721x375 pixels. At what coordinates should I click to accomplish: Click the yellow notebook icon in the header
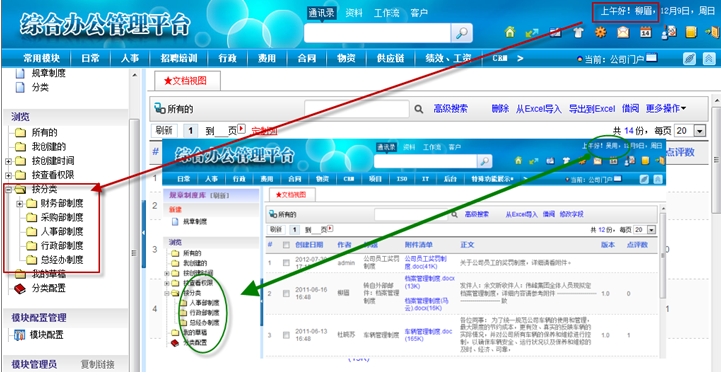tap(691, 32)
